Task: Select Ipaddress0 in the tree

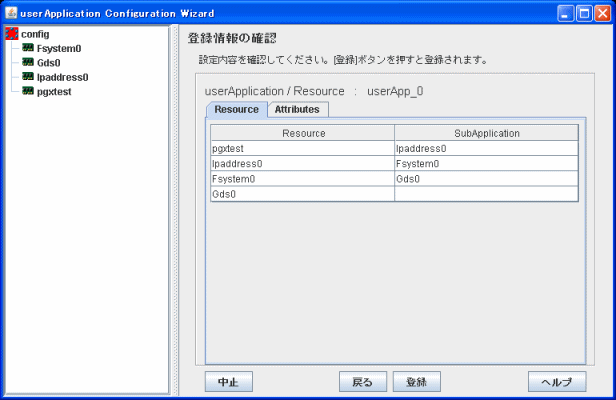Action: (62, 77)
